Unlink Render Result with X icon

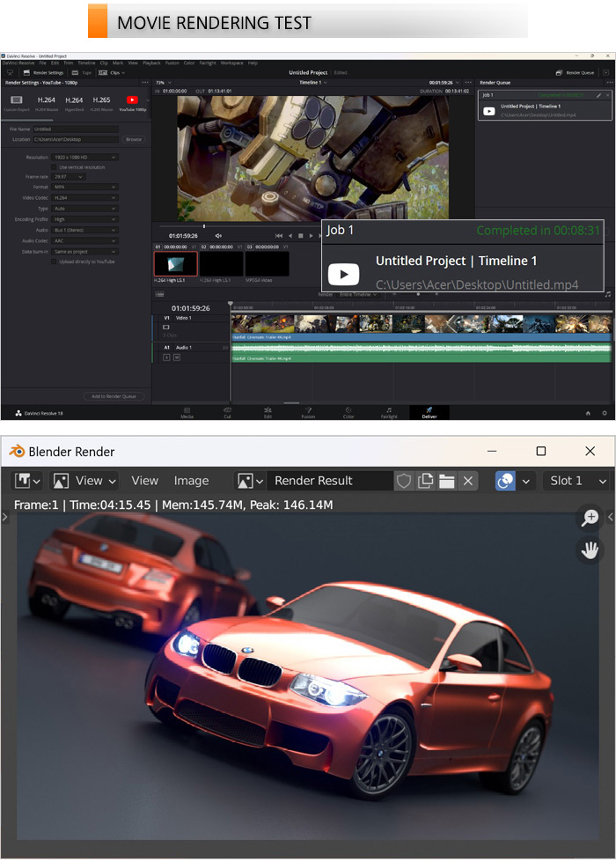point(467,481)
